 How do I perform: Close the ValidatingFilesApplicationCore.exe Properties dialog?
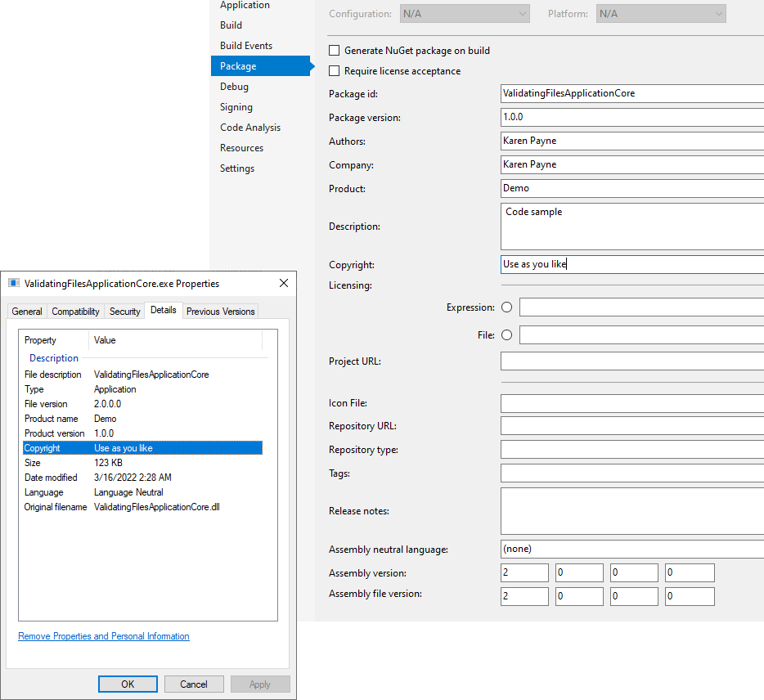[x=284, y=283]
